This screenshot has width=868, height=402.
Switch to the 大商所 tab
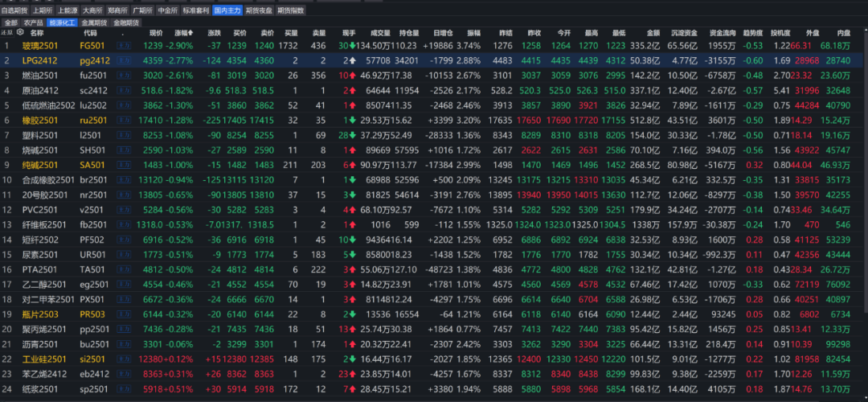tap(92, 10)
